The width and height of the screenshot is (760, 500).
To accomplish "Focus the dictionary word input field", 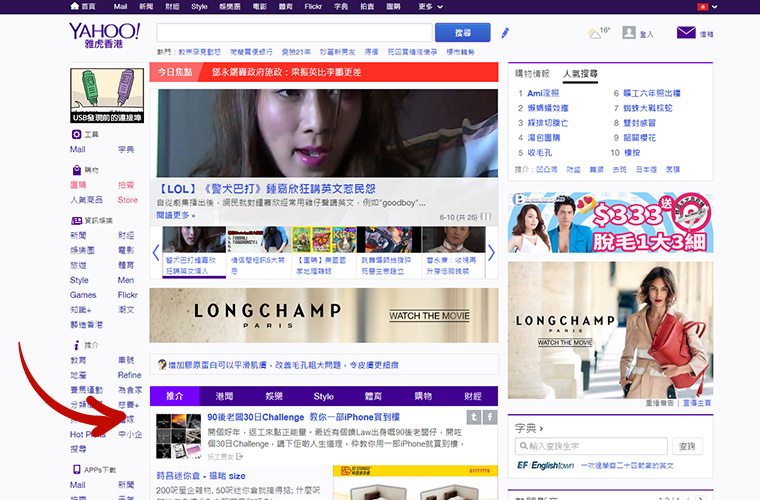I will (x=591, y=446).
